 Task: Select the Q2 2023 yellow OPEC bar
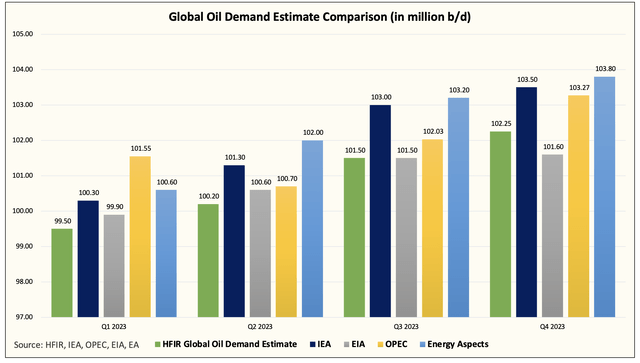[x=287, y=252]
